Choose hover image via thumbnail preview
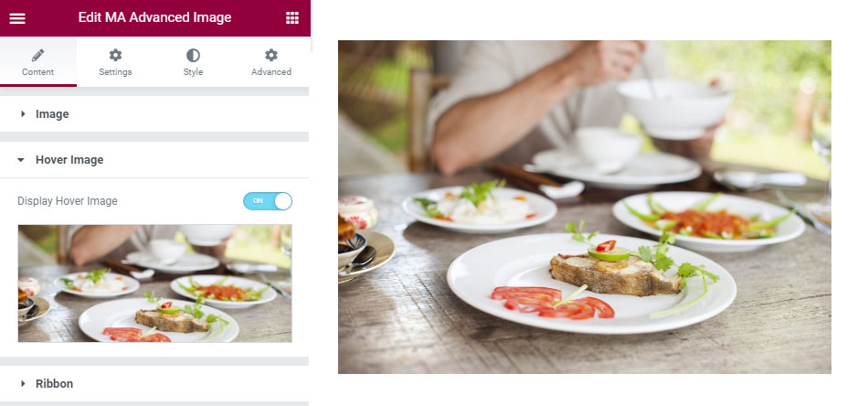 coord(155,283)
